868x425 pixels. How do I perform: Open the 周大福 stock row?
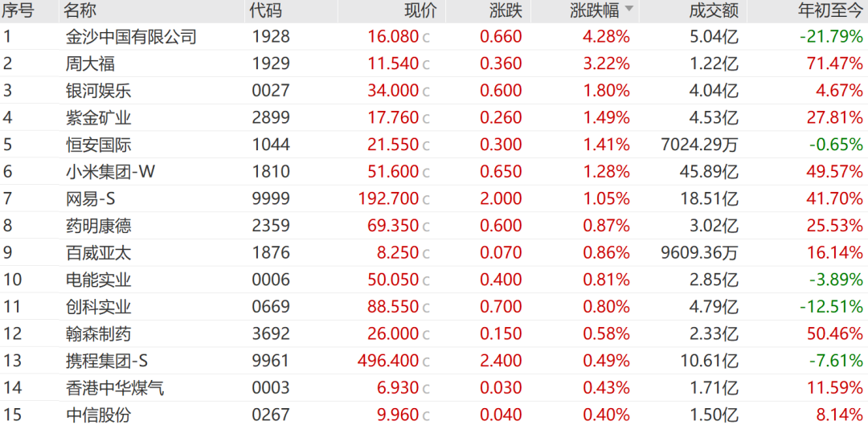click(x=434, y=63)
